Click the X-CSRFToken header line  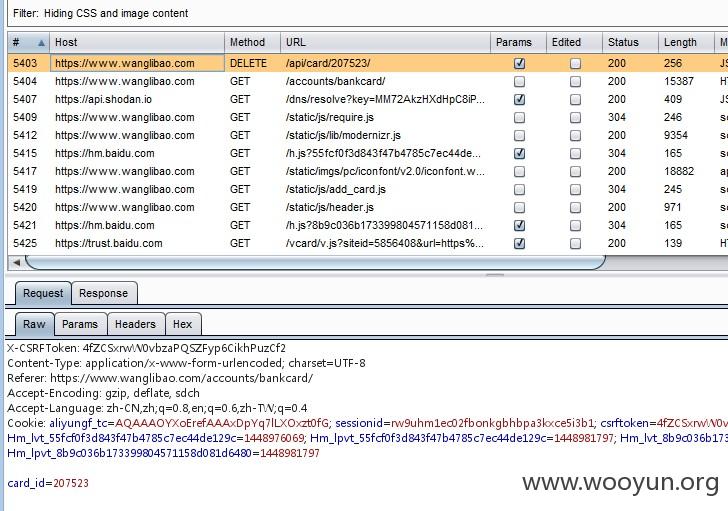[147, 348]
